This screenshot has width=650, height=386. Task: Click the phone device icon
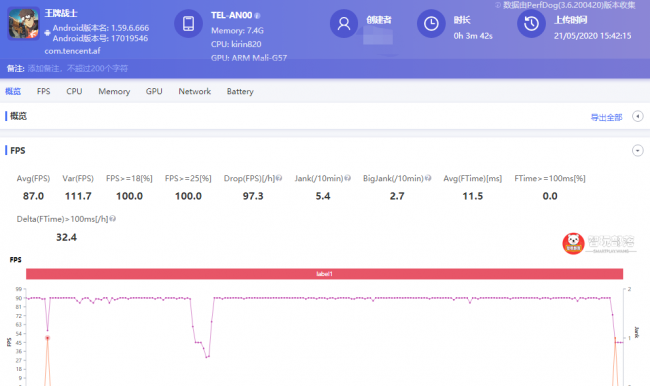pyautogui.click(x=188, y=23)
